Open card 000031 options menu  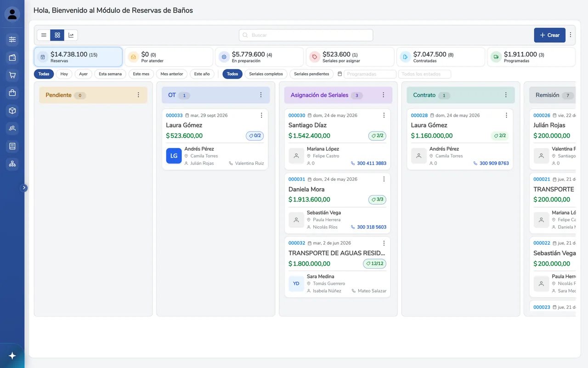[384, 179]
